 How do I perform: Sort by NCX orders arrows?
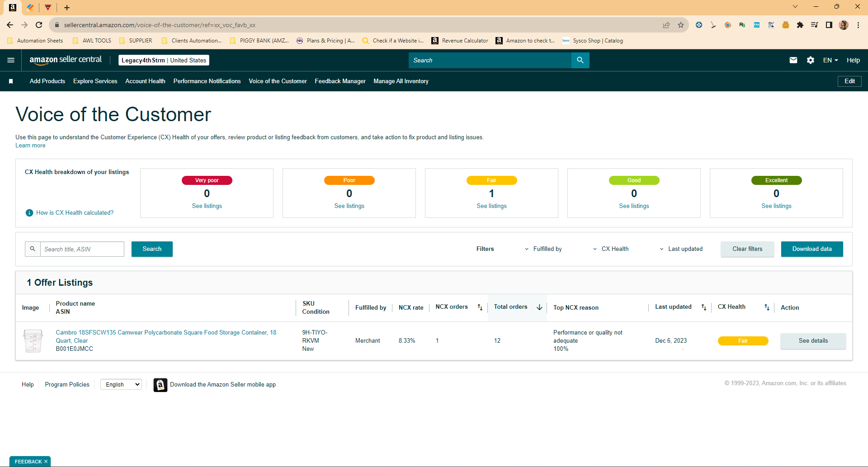(x=480, y=307)
